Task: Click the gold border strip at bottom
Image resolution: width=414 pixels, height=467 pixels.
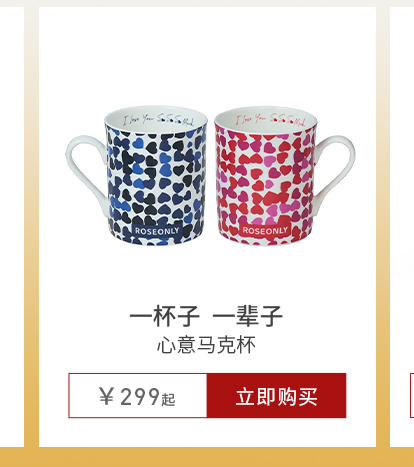Action: tap(207, 457)
